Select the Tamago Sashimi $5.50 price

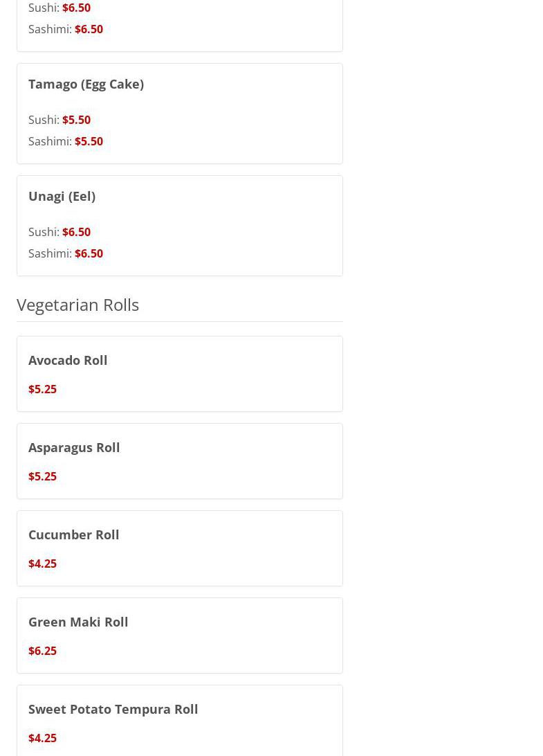89,141
